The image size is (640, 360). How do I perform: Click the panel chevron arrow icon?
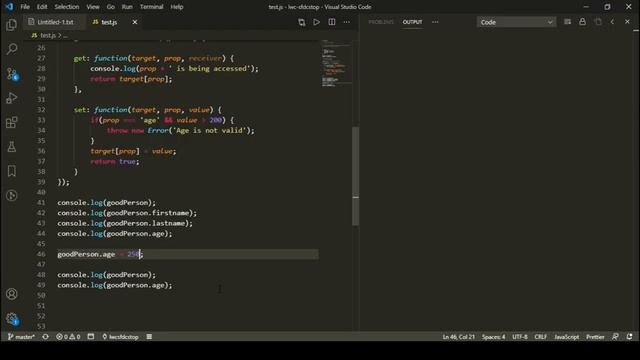tap(612, 22)
